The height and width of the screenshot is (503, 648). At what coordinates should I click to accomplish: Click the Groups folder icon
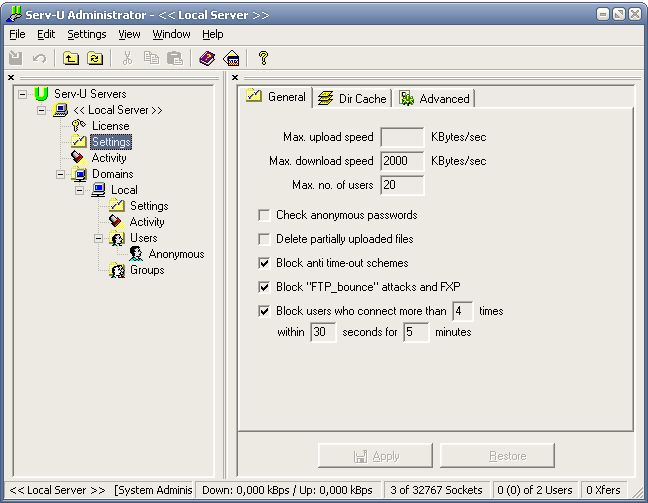click(x=117, y=270)
